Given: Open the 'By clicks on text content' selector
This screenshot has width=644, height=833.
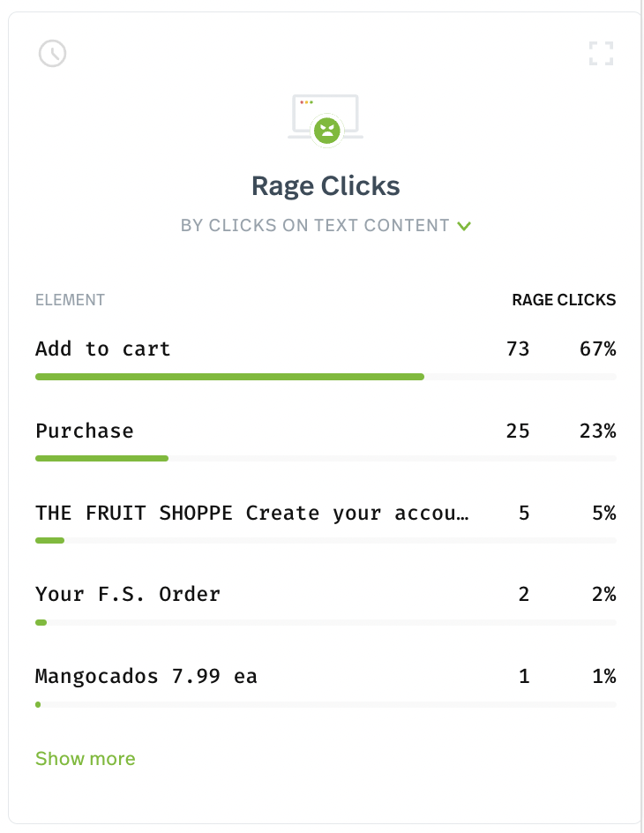Looking at the screenshot, I should tap(326, 225).
